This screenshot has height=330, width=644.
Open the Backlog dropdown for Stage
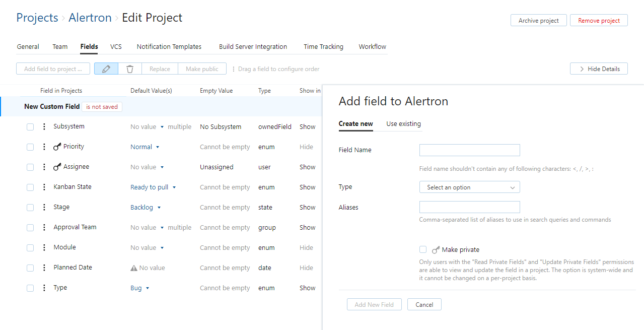pyautogui.click(x=146, y=207)
